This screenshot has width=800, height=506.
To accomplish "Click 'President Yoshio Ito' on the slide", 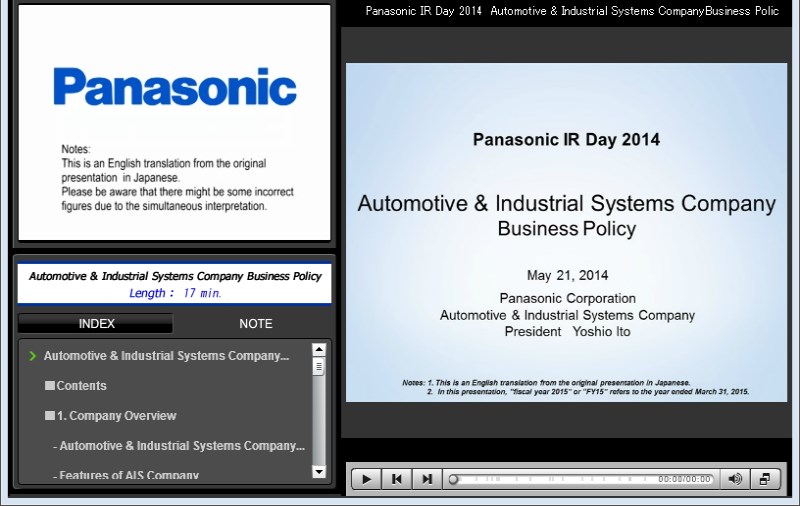I will coord(567,332).
